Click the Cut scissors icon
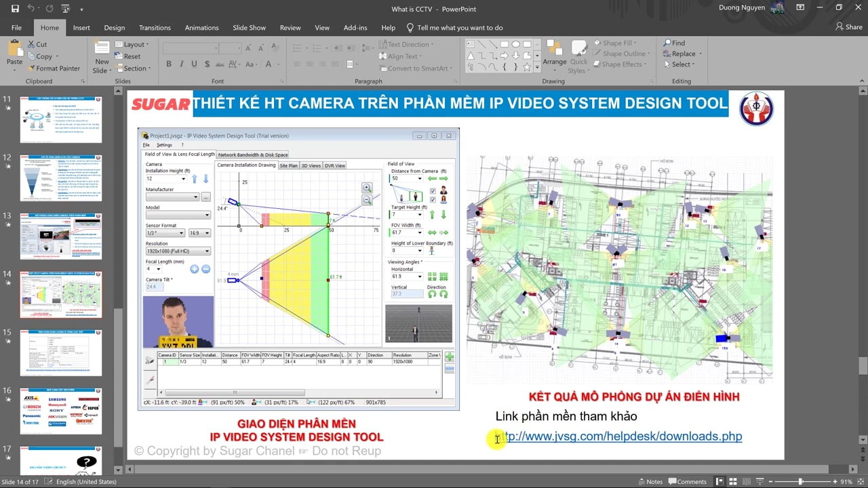 pos(31,44)
